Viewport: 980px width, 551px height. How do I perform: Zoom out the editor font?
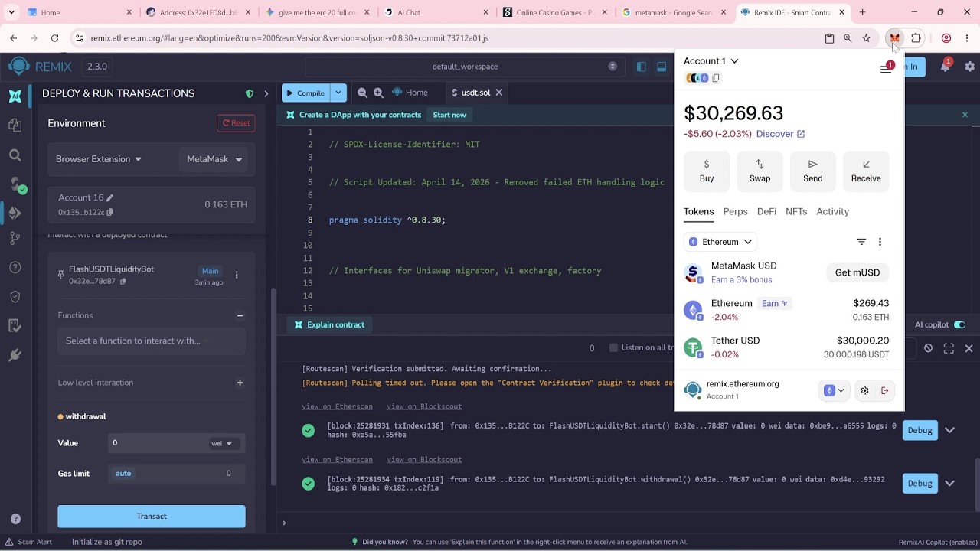coord(362,93)
